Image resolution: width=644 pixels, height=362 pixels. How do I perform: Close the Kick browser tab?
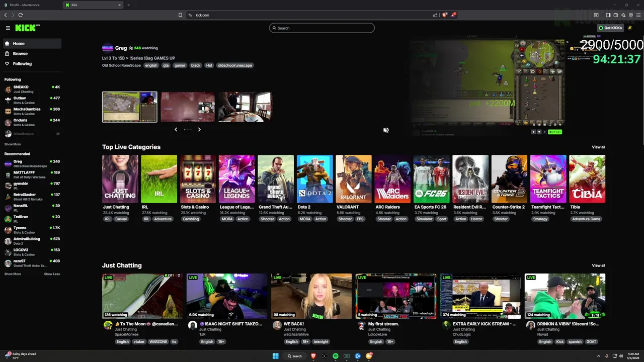click(x=119, y=5)
